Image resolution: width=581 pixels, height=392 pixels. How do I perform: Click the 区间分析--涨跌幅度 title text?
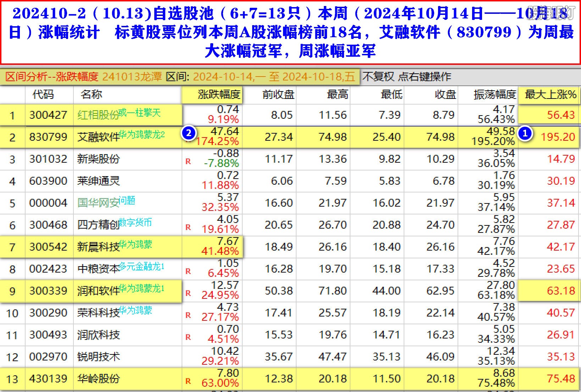tap(52, 77)
